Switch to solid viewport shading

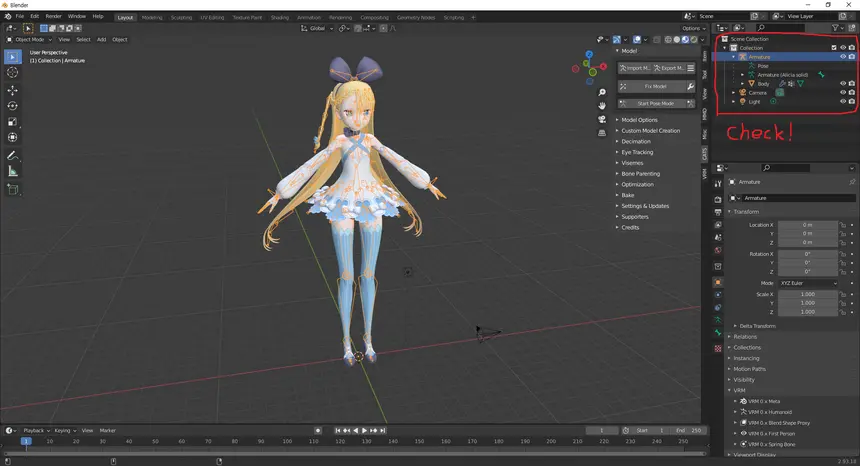point(677,39)
